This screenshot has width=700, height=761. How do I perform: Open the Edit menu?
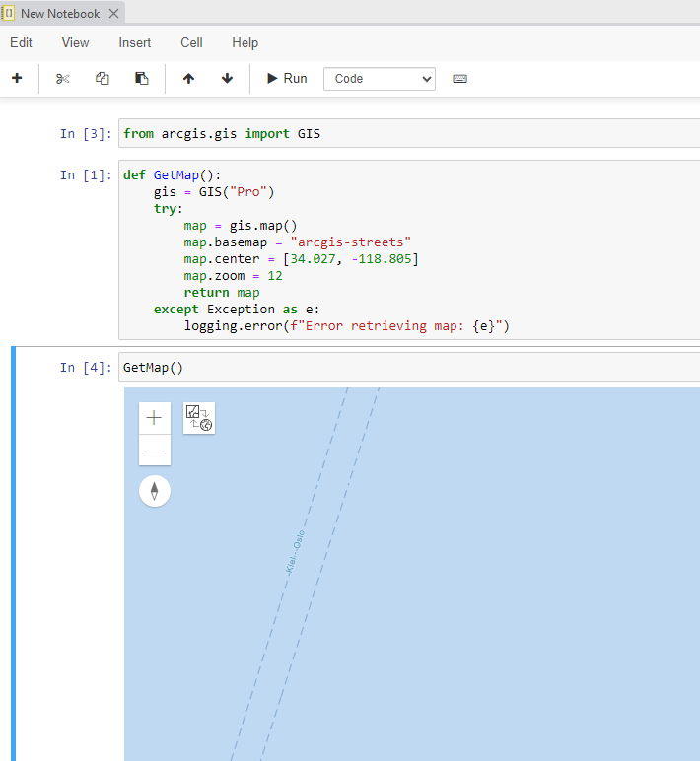[x=21, y=42]
